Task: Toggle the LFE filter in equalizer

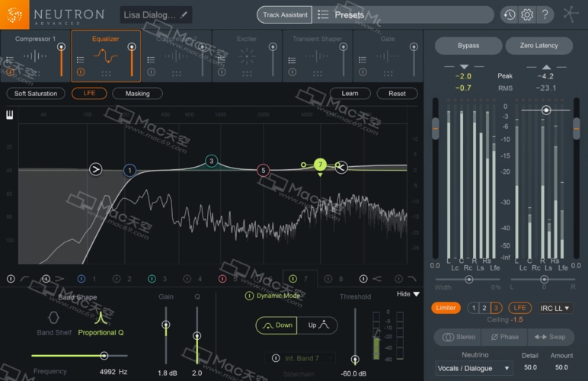Action: coord(89,94)
